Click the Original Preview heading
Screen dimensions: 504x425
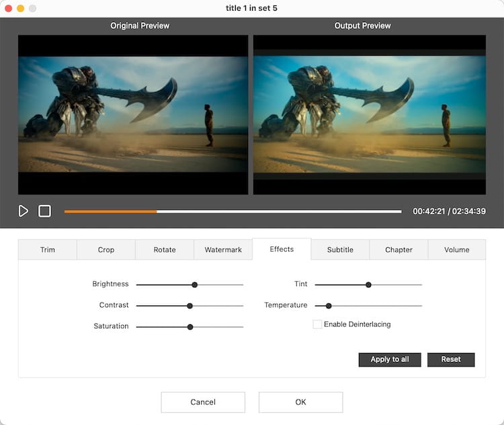click(x=140, y=26)
